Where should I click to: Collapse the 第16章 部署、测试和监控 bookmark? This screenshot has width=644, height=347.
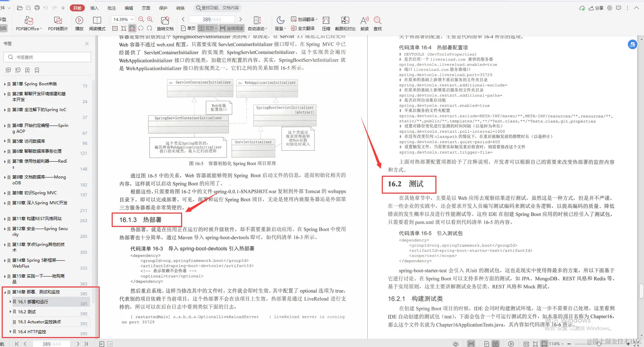(5, 292)
